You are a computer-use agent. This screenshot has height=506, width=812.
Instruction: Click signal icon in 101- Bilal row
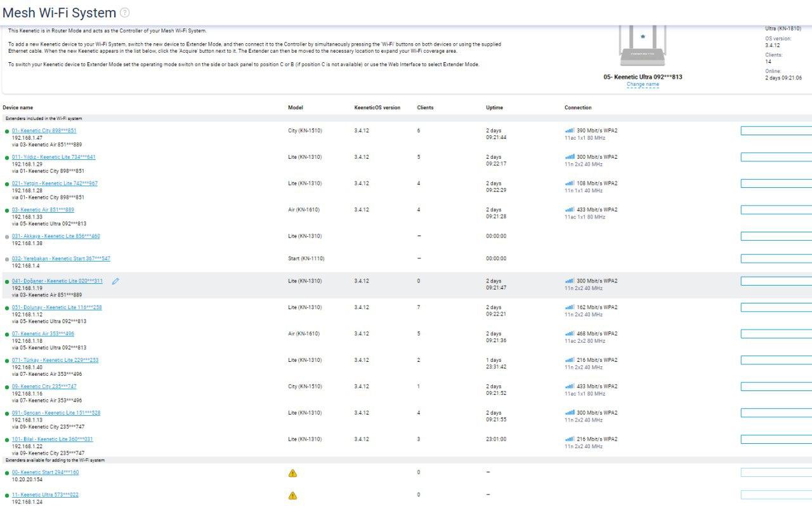pyautogui.click(x=570, y=439)
